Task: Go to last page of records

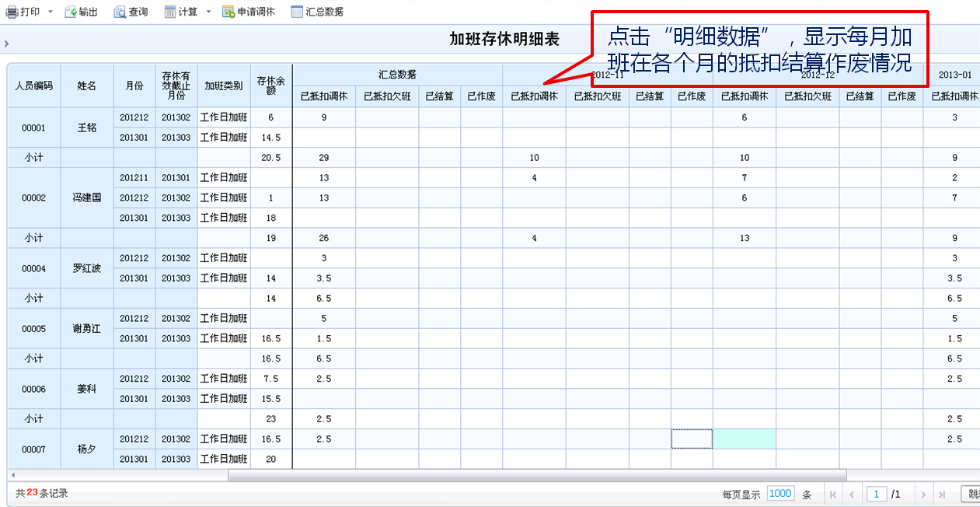Action: coord(942,494)
